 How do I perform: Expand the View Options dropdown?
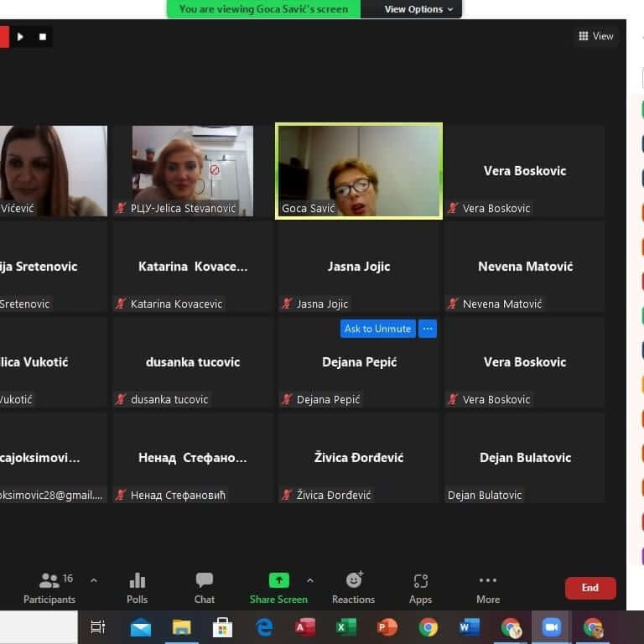[x=418, y=9]
